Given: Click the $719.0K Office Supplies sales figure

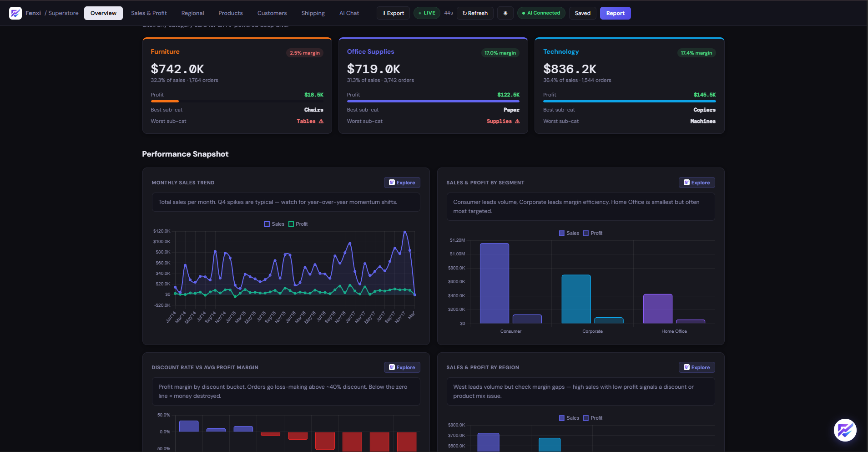Looking at the screenshot, I should pyautogui.click(x=373, y=69).
